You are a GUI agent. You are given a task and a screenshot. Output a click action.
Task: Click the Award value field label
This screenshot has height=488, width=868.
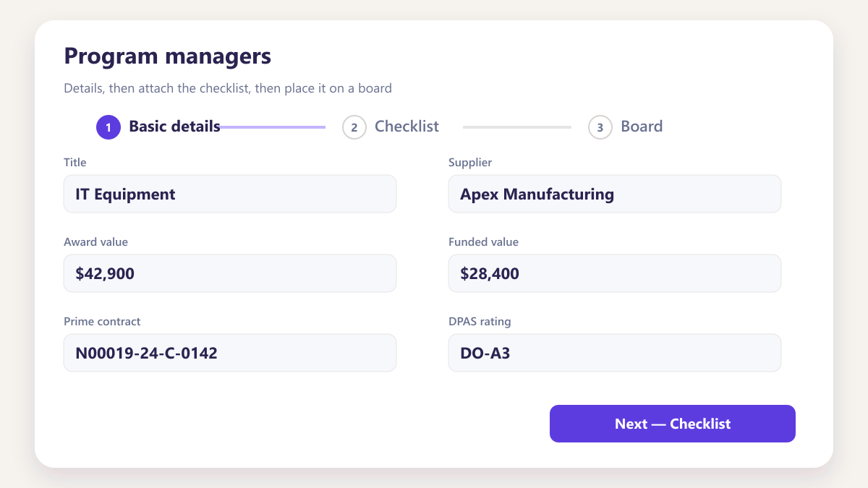[95, 242]
